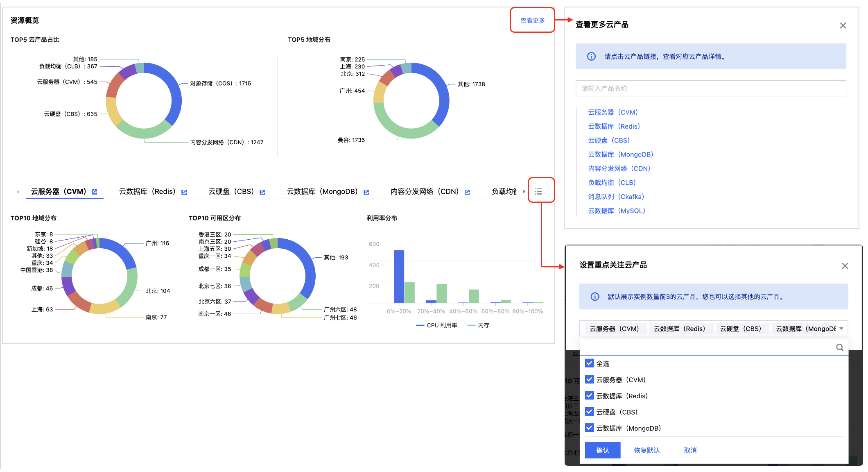The height and width of the screenshot is (472, 868).
Task: Toggle the 全选 checkbox
Action: pos(589,363)
